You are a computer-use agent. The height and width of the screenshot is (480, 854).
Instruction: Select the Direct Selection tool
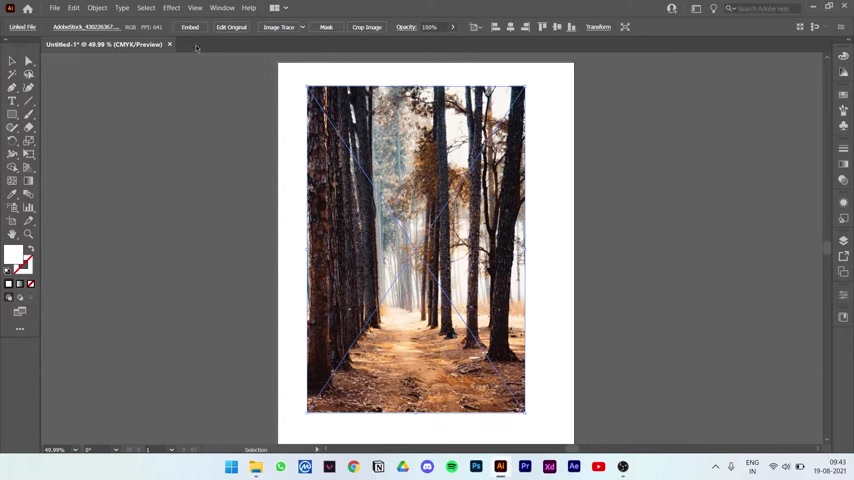point(28,61)
